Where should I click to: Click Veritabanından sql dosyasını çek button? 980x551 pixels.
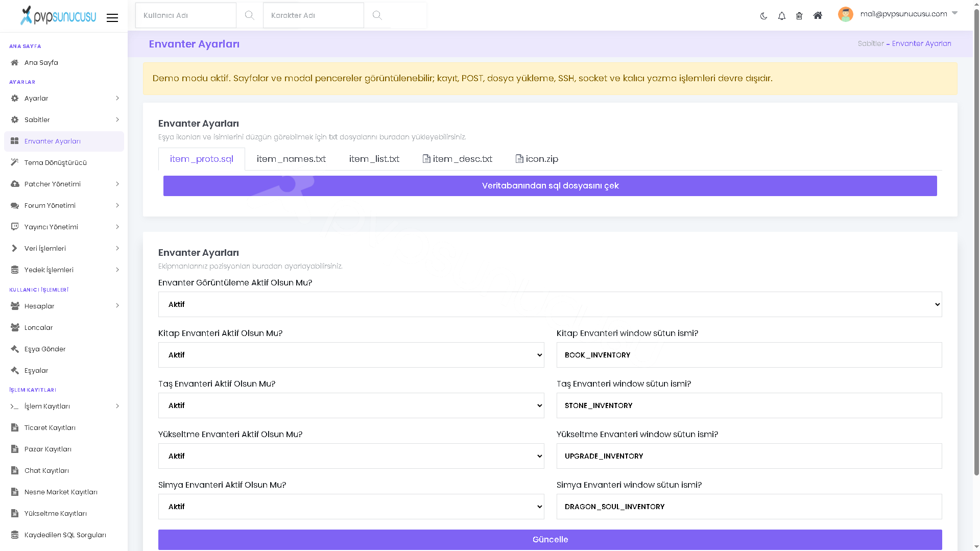tap(550, 186)
